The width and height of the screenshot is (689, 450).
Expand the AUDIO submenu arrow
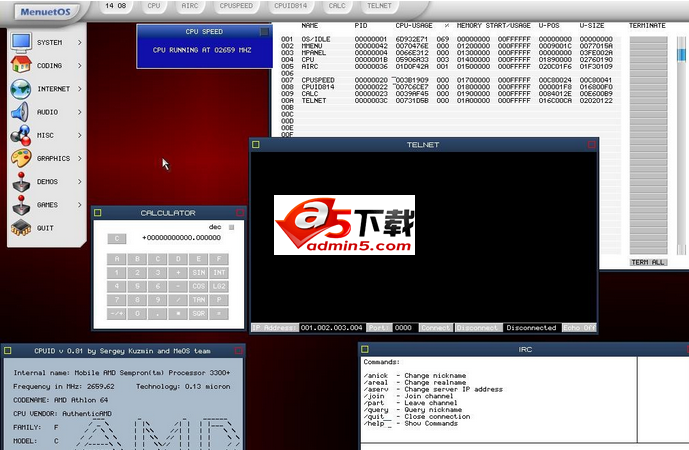click(80, 112)
